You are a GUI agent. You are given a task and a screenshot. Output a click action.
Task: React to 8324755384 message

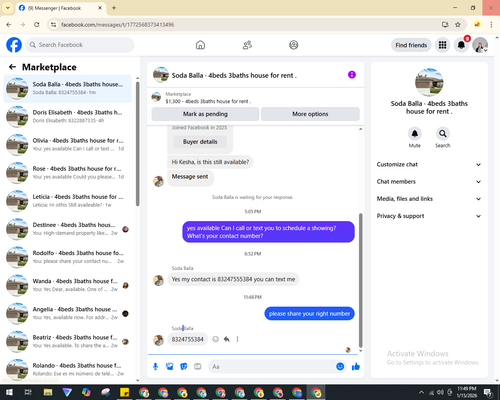tap(216, 339)
